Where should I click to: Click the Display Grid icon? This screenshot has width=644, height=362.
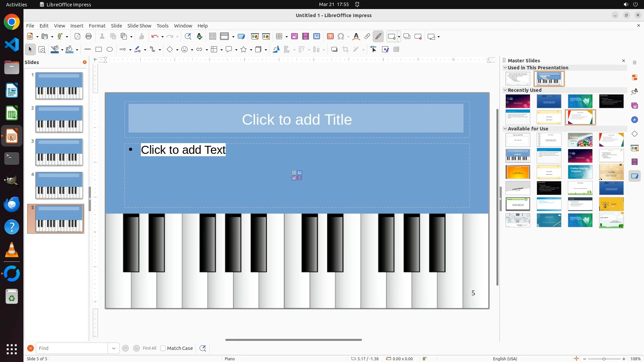pos(213,37)
